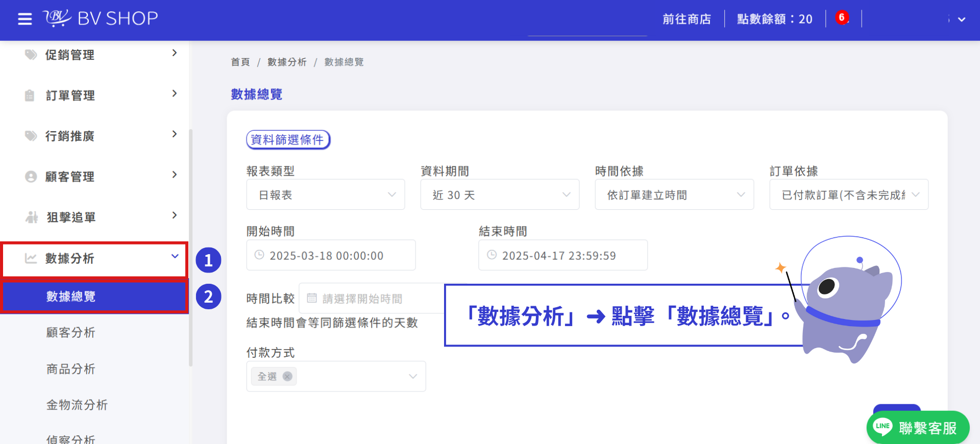Expand the 顧客管理 menu
This screenshot has width=980, height=444.
click(175, 175)
